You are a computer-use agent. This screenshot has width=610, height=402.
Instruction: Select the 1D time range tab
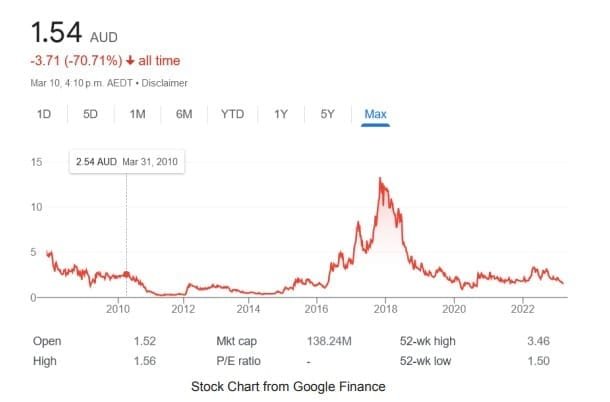[44, 114]
